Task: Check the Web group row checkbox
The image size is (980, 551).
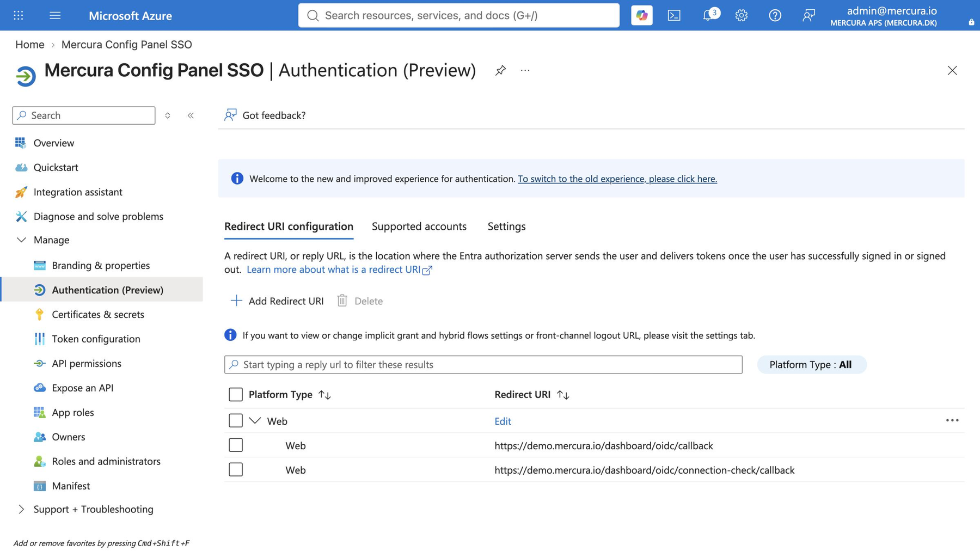Action: click(236, 420)
